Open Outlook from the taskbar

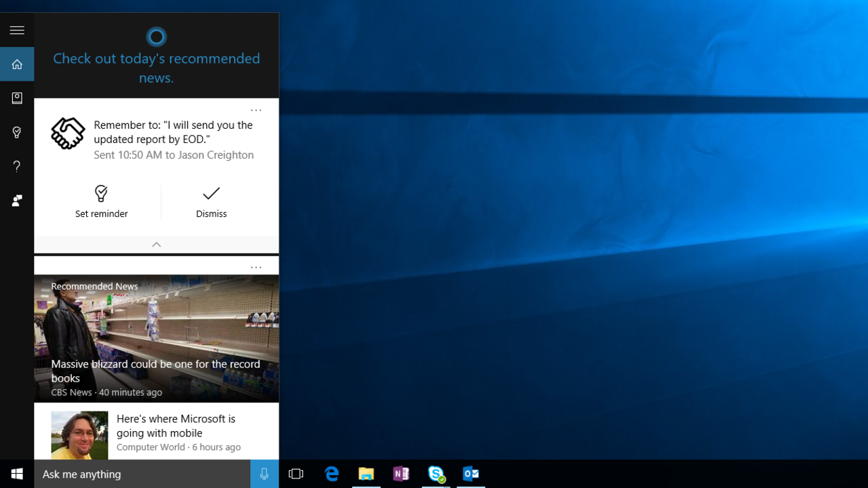[x=471, y=474]
